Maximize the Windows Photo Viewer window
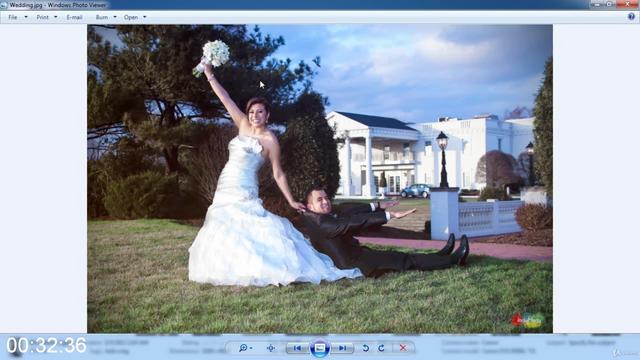The image size is (640, 360). (609, 4)
